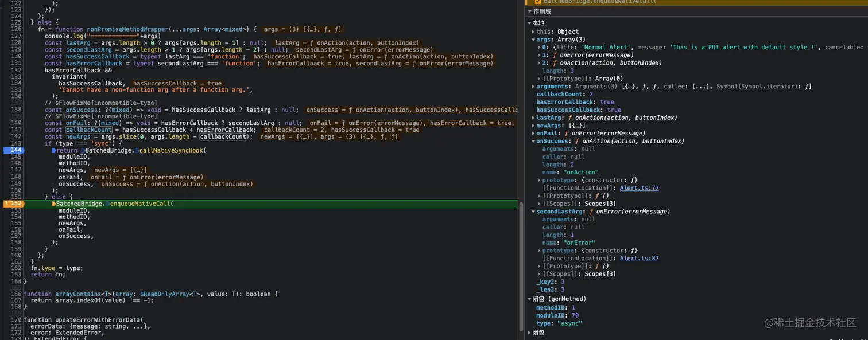Expand args item 1 onError function

(x=539, y=55)
